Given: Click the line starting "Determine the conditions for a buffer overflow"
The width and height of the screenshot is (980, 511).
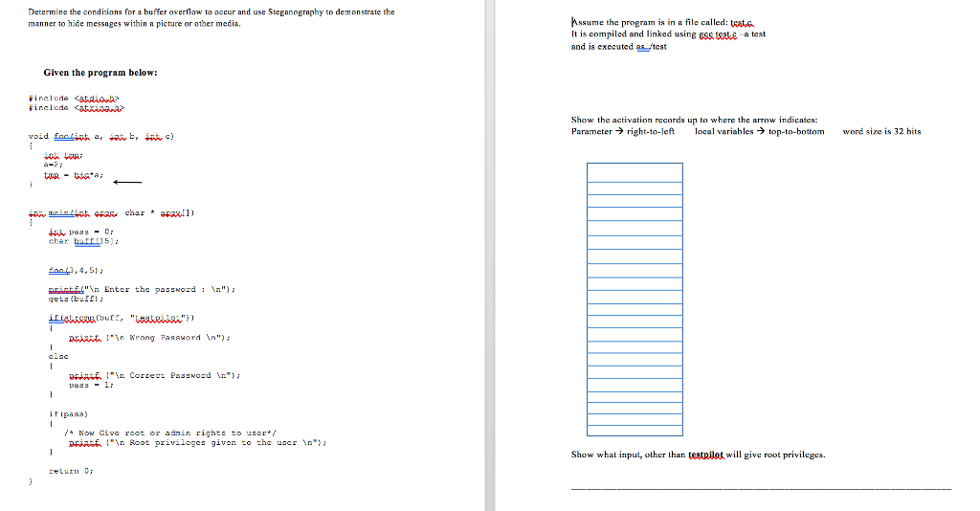Looking at the screenshot, I should [x=212, y=11].
